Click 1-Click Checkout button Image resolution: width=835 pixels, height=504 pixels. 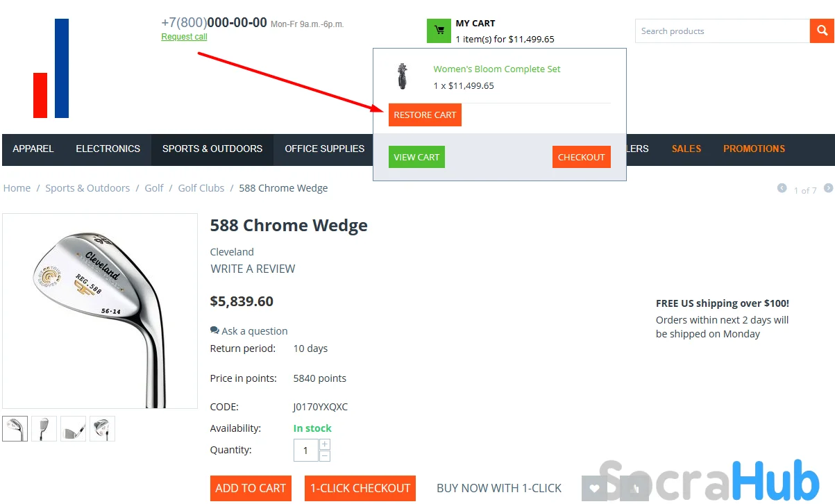360,488
